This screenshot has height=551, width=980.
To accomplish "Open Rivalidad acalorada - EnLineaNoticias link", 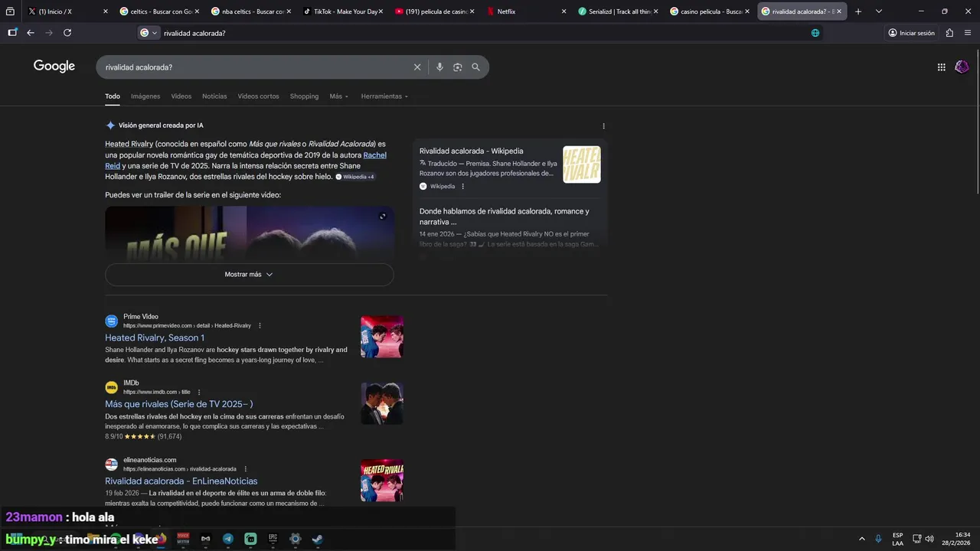I will [x=181, y=481].
